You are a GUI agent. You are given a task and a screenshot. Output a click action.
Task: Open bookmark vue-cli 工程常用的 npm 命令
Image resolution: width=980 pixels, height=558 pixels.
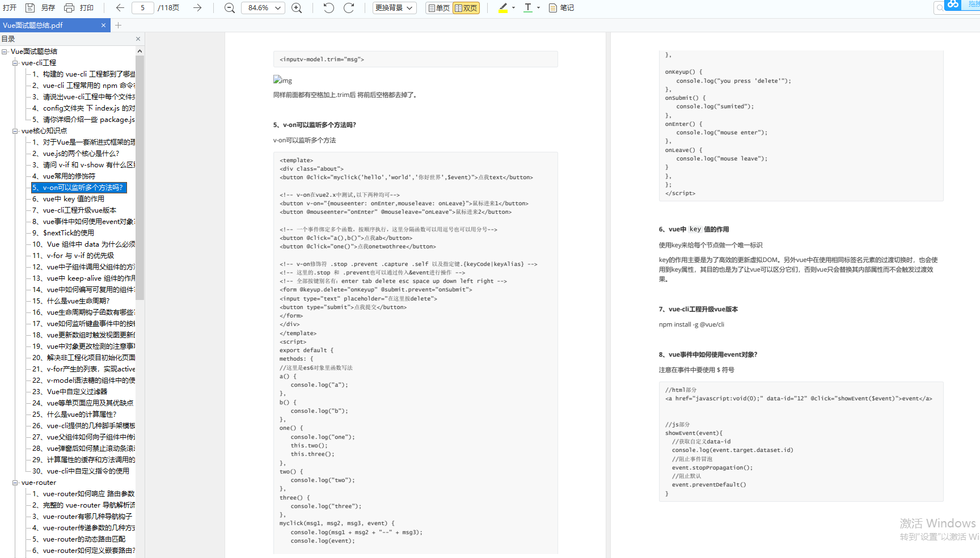(x=83, y=86)
